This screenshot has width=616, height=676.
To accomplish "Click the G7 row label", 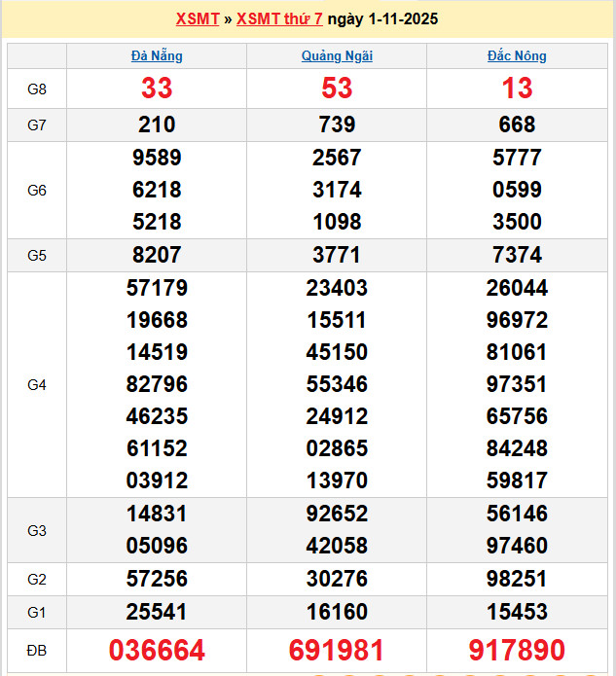I will (37, 125).
